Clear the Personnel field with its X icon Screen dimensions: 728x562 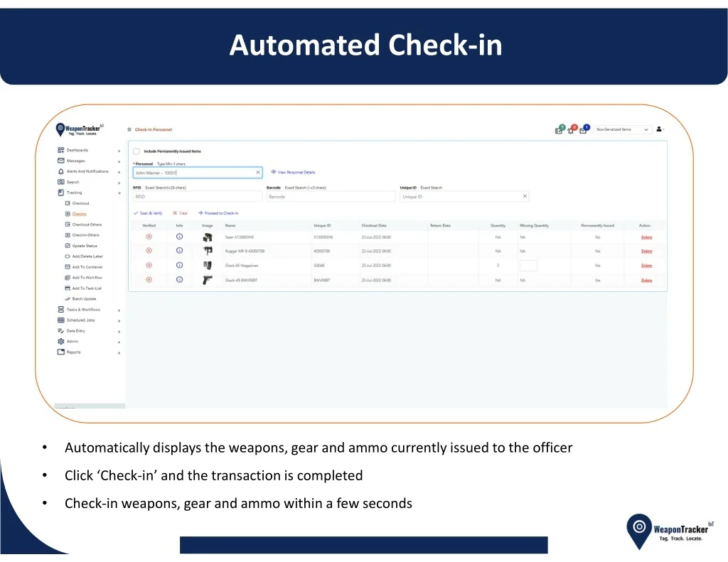pyautogui.click(x=258, y=173)
